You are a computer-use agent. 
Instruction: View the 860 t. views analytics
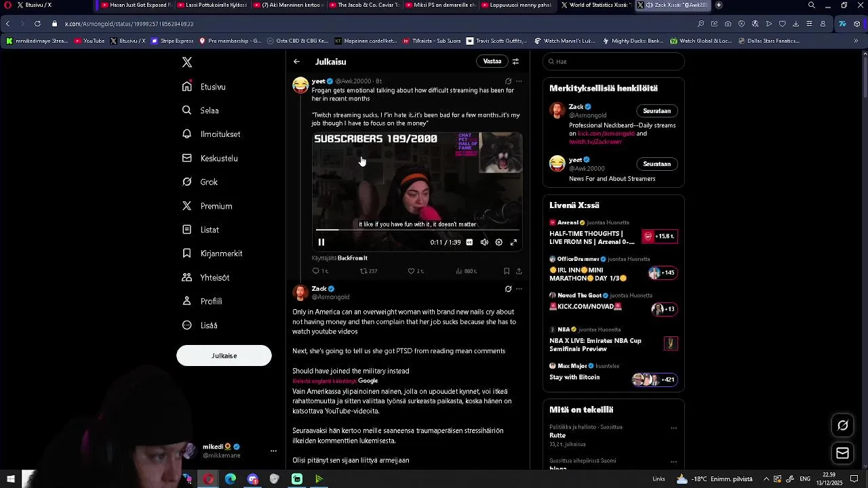point(466,271)
